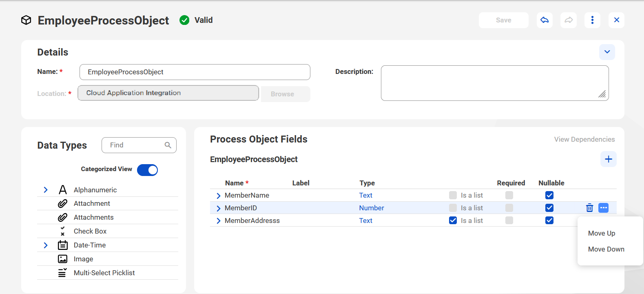This screenshot has width=644, height=294.
Task: Click the Find data types search field
Action: (x=139, y=145)
